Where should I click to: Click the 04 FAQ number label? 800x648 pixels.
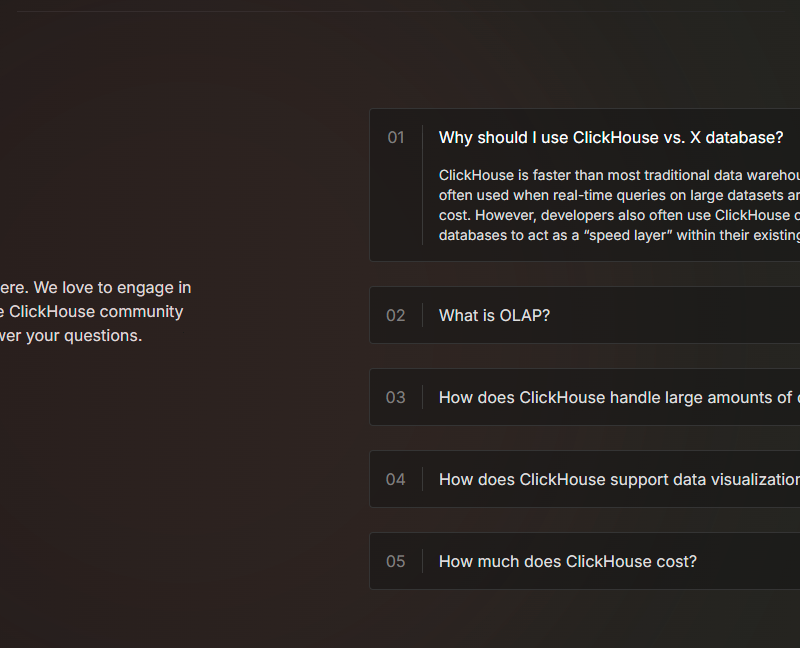coord(396,480)
